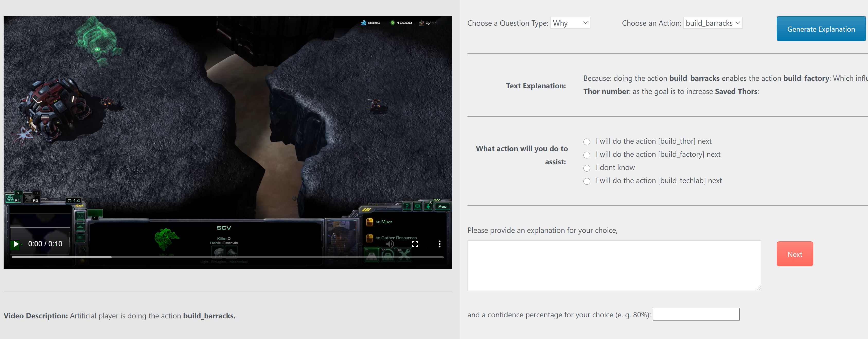Click the F2 army select icon
Image resolution: width=868 pixels, height=339 pixels.
[31, 198]
